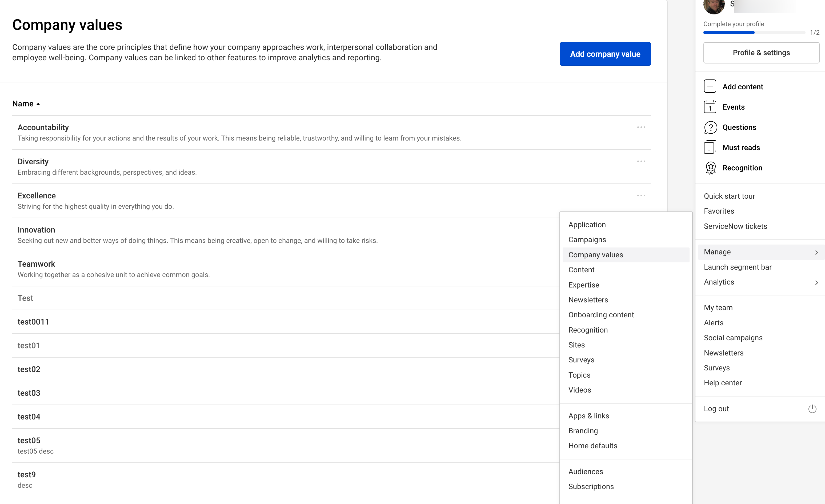Click the Add company value button
This screenshot has height=504, width=825.
coord(605,54)
